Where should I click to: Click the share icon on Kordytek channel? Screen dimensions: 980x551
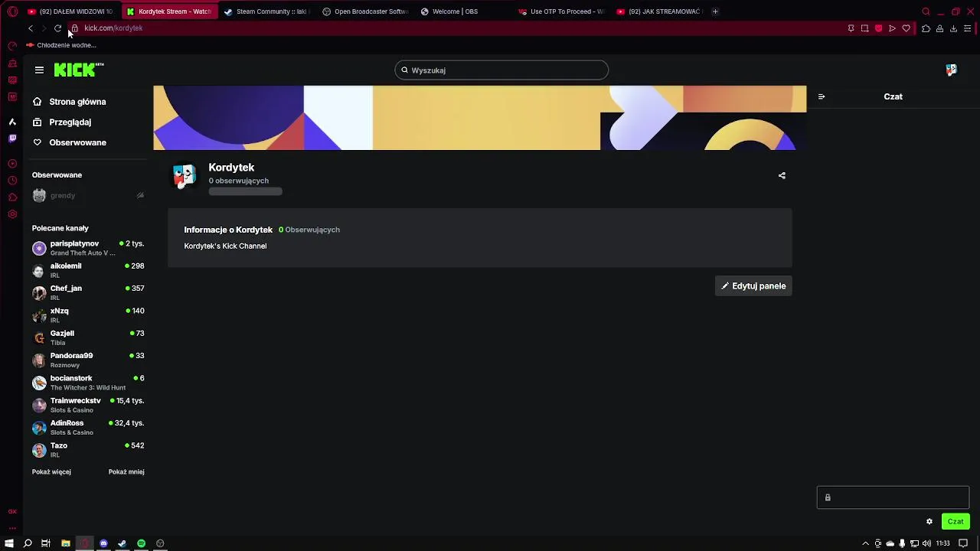[x=782, y=175]
